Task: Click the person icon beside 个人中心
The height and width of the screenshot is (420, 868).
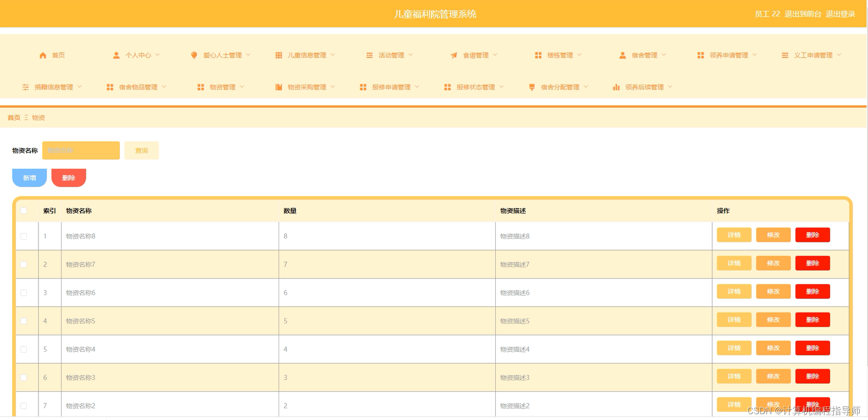Action: [116, 55]
